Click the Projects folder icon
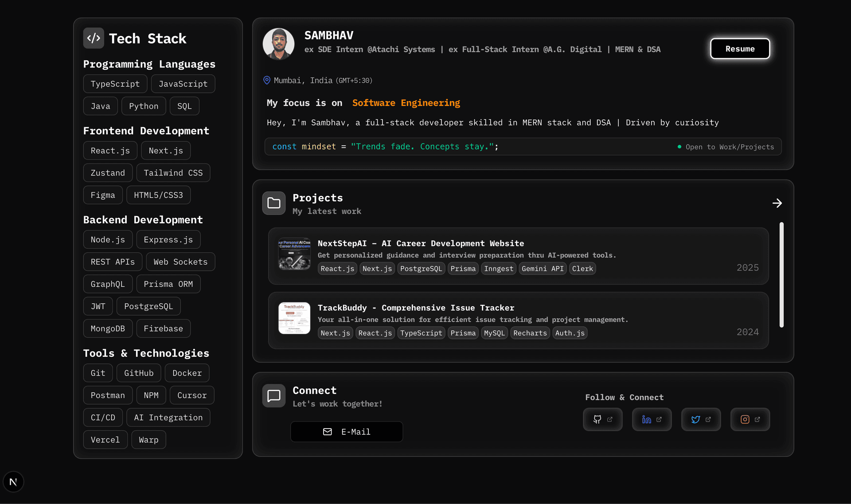The width and height of the screenshot is (851, 504). pyautogui.click(x=273, y=203)
